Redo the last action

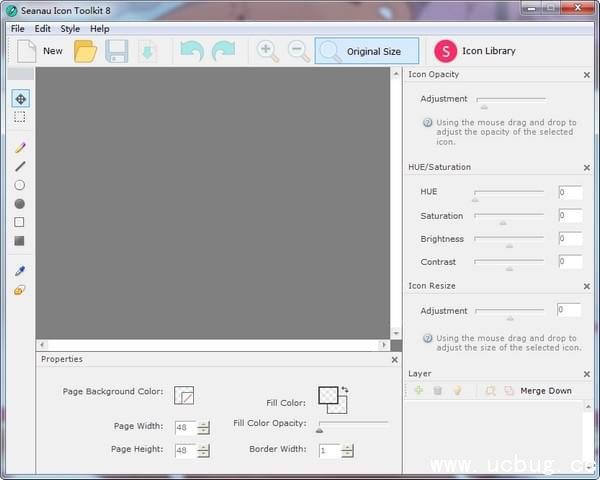click(224, 51)
